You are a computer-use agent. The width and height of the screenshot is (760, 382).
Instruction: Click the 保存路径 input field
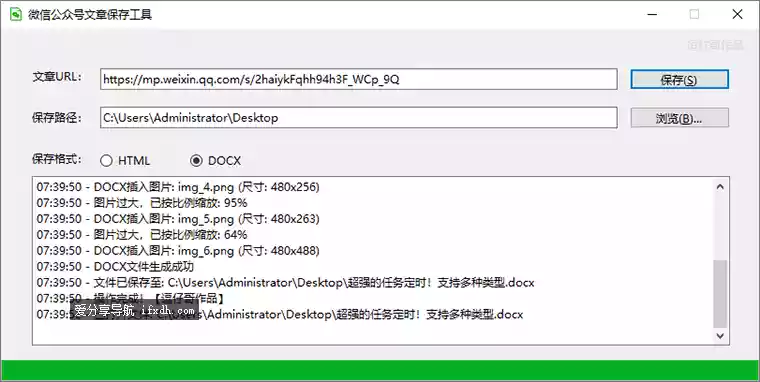[x=359, y=118]
